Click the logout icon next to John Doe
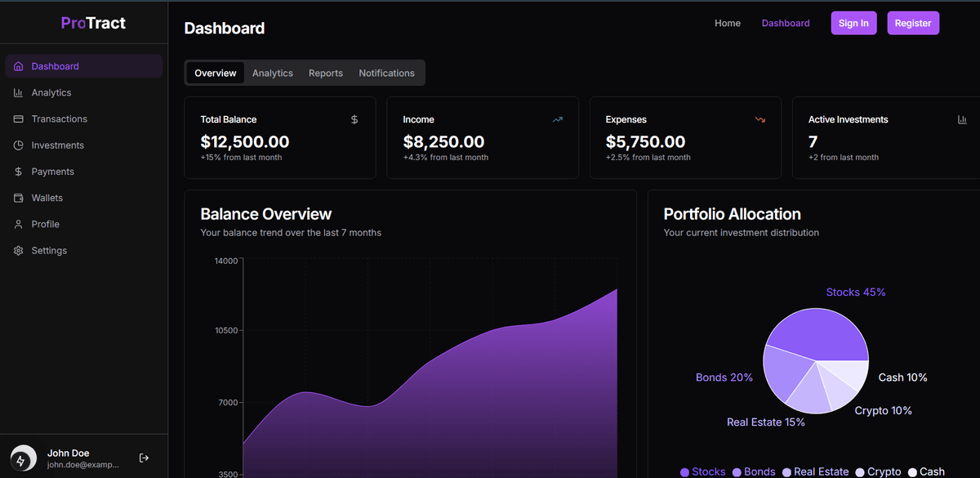The image size is (980, 478). tap(144, 458)
